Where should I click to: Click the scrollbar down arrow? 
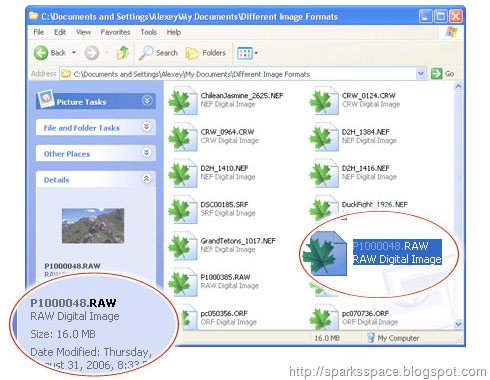pos(458,324)
